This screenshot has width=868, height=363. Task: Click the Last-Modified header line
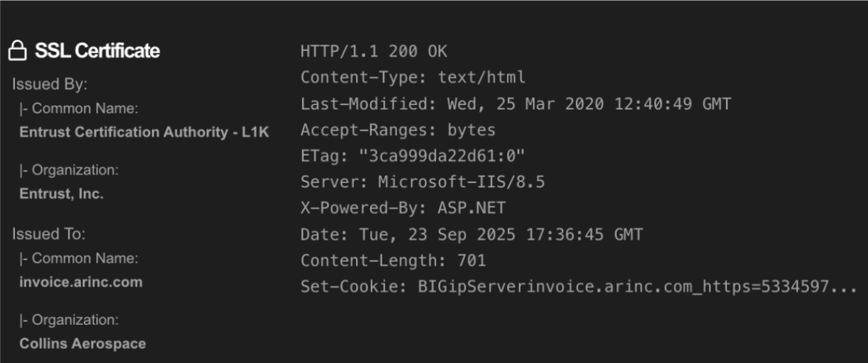(x=516, y=104)
